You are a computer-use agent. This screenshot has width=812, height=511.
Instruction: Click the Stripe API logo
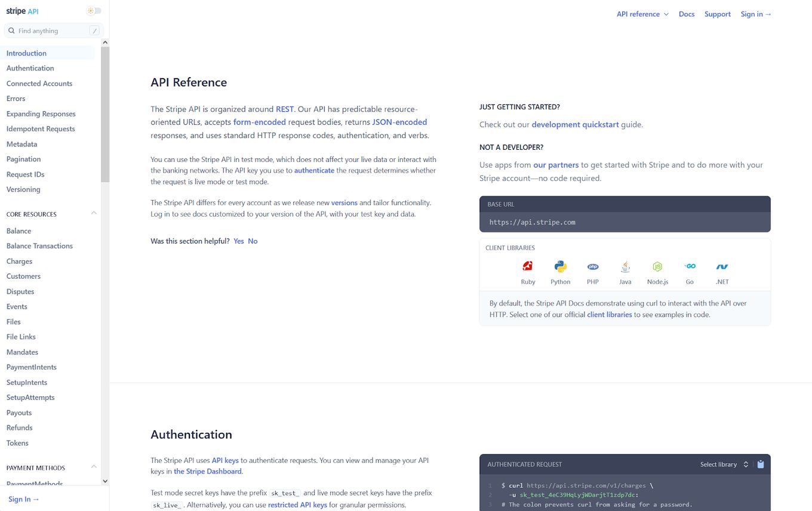[22, 11]
